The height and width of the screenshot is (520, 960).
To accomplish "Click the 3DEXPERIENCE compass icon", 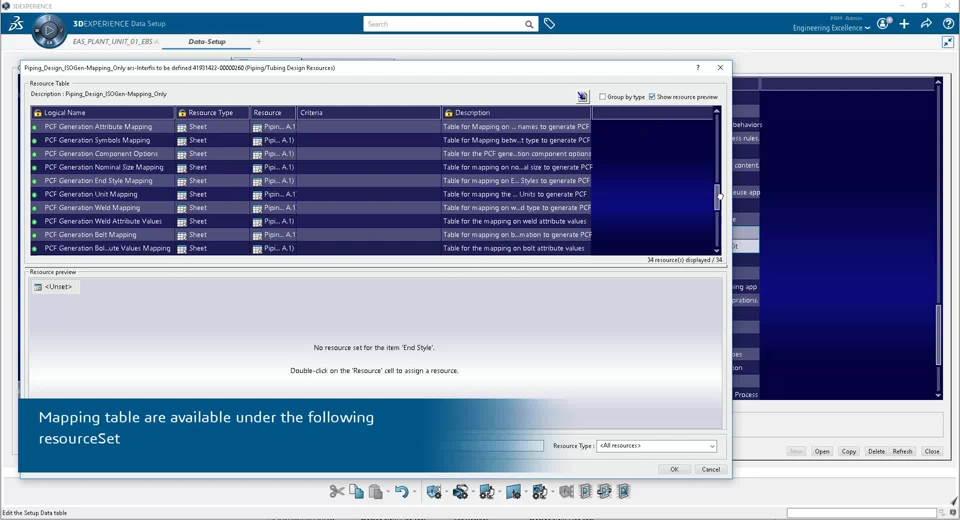I will point(49,30).
